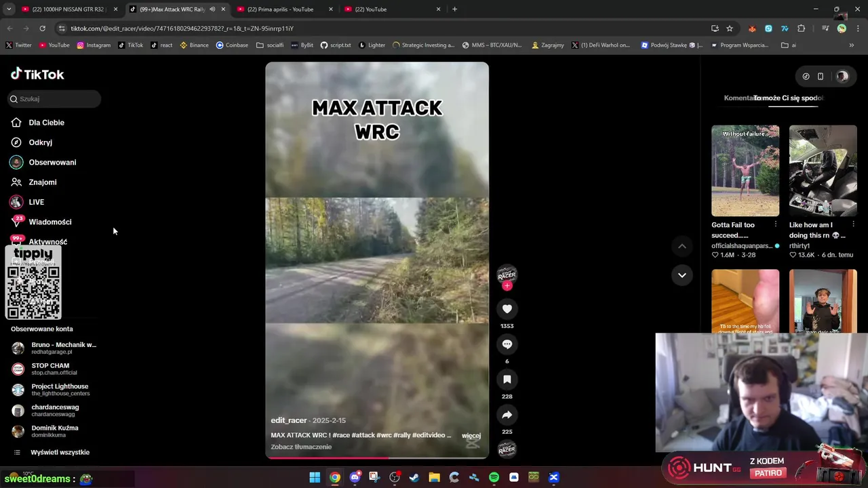The image size is (868, 488).
Task: Reload the current page
Action: (42, 28)
